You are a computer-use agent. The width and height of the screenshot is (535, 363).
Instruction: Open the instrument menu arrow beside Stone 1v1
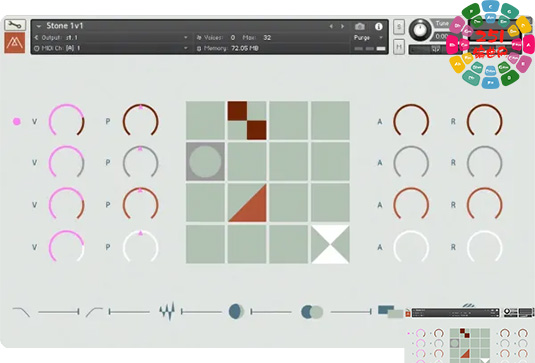[x=39, y=26]
